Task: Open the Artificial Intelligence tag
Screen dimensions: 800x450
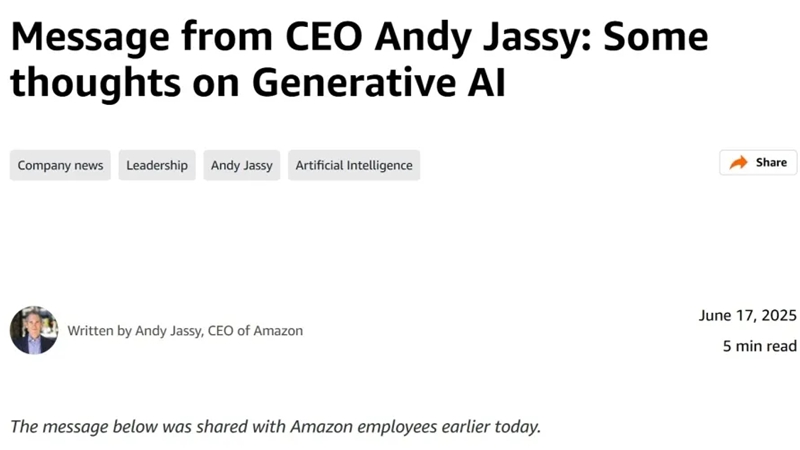Action: [x=354, y=165]
